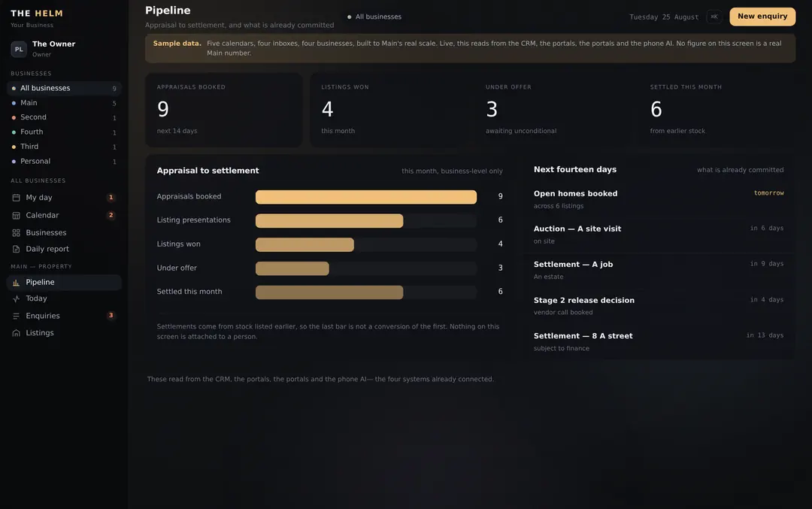Click the PL owner avatar

pyautogui.click(x=19, y=49)
